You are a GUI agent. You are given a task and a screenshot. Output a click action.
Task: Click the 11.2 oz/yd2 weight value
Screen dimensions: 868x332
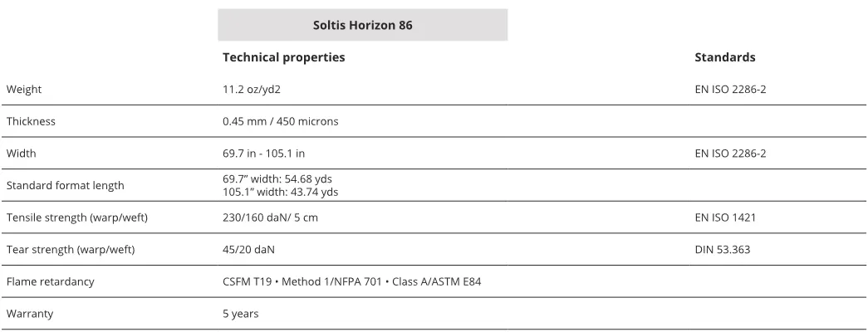click(x=257, y=89)
